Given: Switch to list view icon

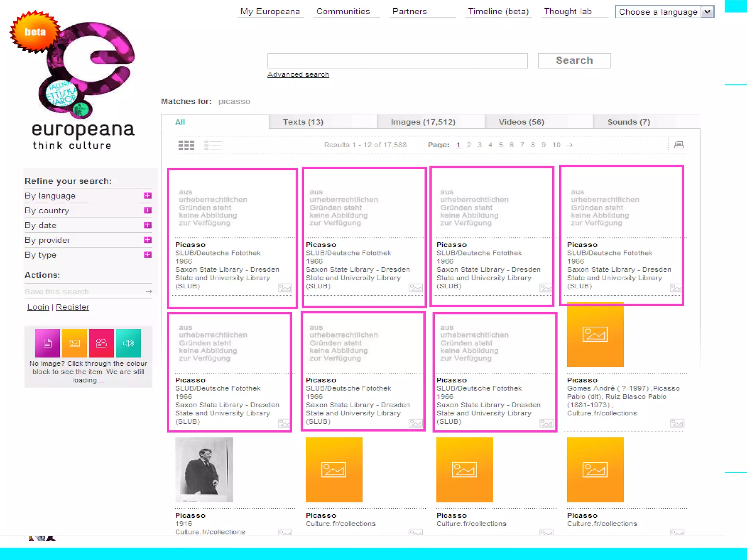Looking at the screenshot, I should [213, 145].
